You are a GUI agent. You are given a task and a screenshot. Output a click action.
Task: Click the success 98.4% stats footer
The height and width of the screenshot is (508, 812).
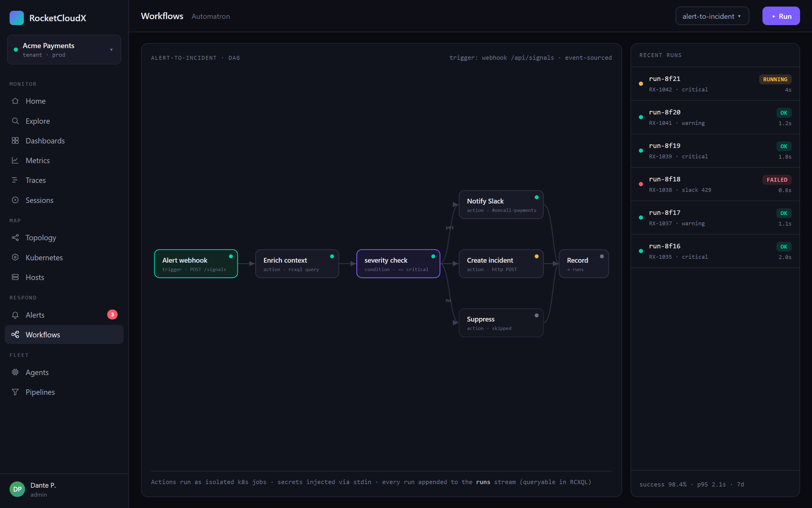pos(691,484)
